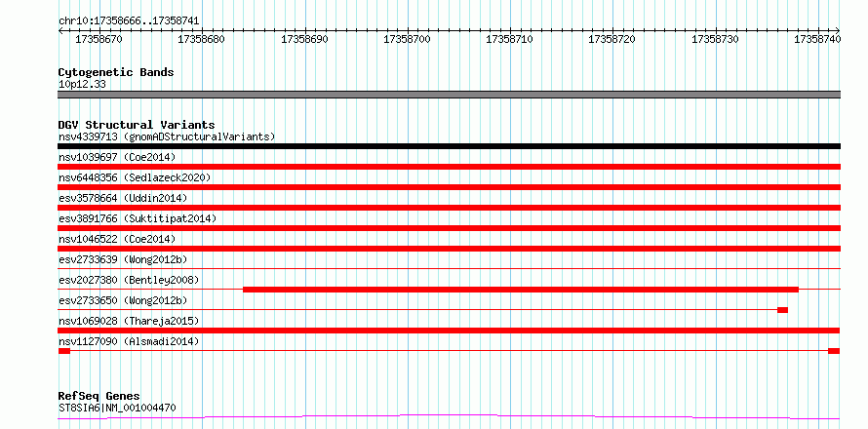The image size is (868, 429).
Task: Click ruler position 17358720
Action: click(612, 39)
